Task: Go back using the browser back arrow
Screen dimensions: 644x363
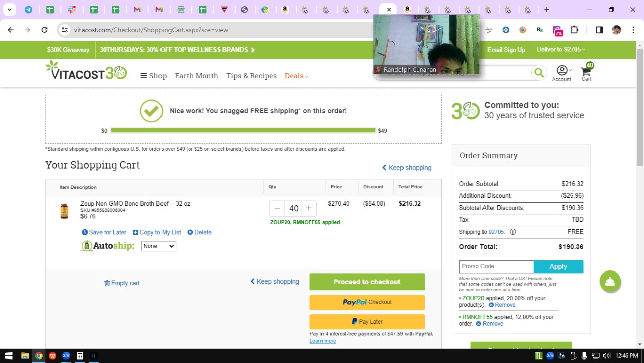Action: 11,30
